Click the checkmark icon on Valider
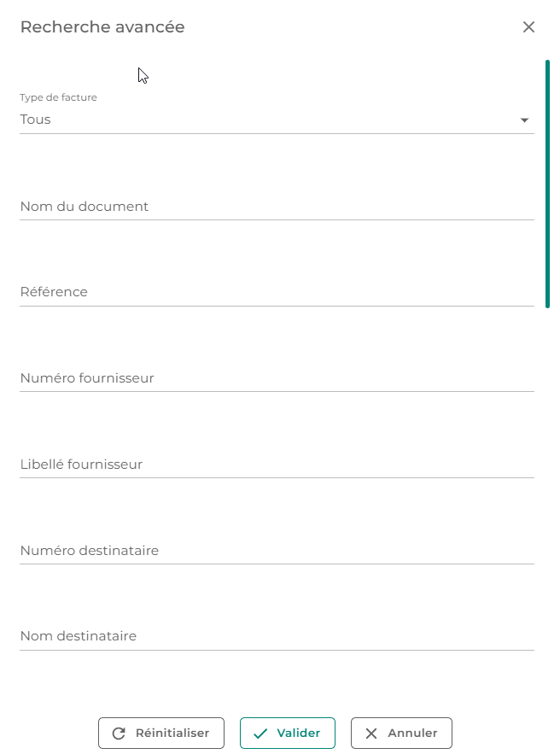560x754 pixels. [260, 734]
